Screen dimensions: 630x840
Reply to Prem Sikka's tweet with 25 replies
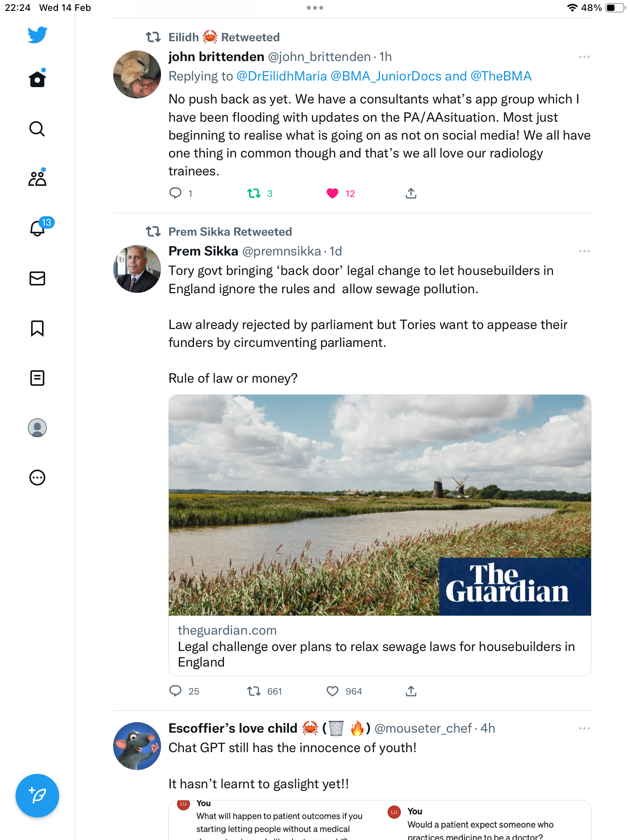tap(175, 691)
